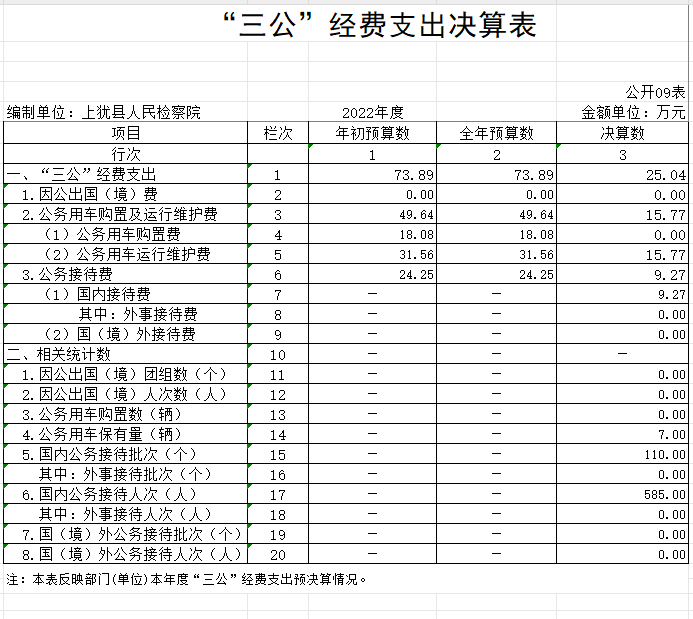
Task: Select 2.因公出国（境）人次数（人） label
Action: pos(124,394)
